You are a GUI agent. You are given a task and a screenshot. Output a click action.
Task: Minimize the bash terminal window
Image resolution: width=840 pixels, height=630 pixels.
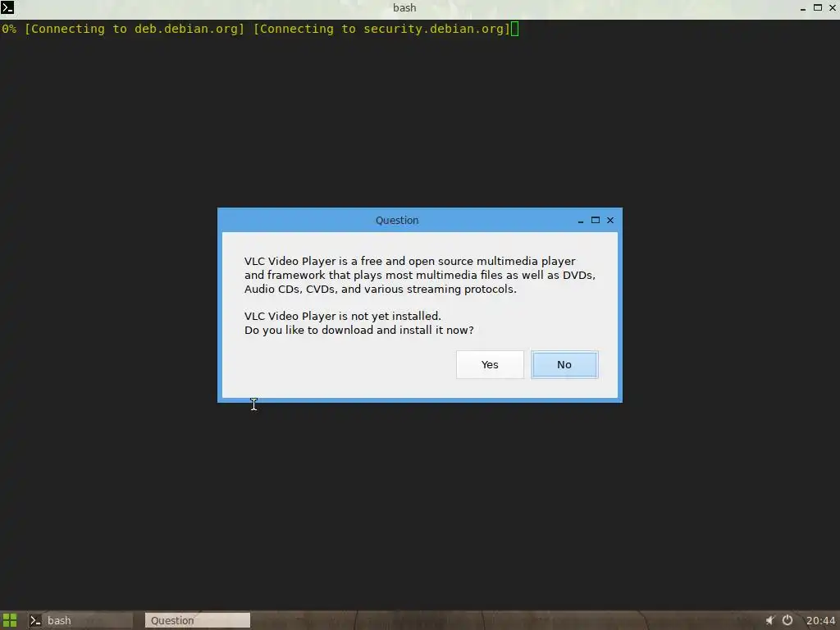click(802, 7)
